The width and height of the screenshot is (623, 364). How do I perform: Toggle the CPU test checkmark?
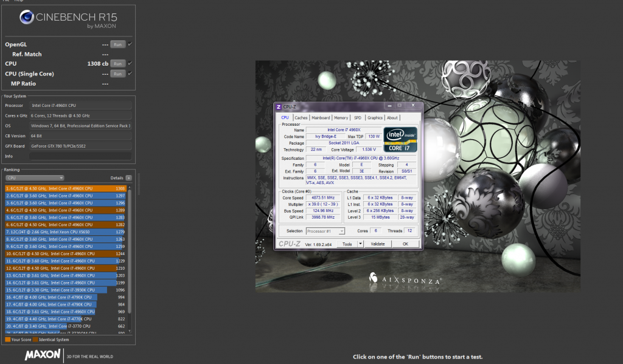tap(130, 63)
